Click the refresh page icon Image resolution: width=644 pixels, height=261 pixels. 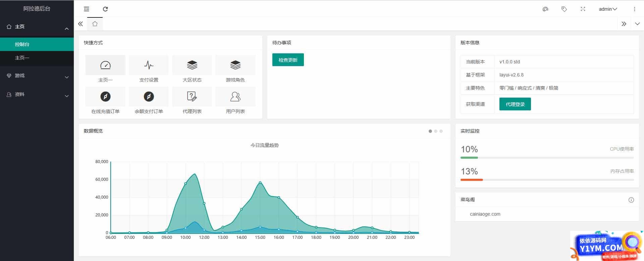[x=105, y=9]
